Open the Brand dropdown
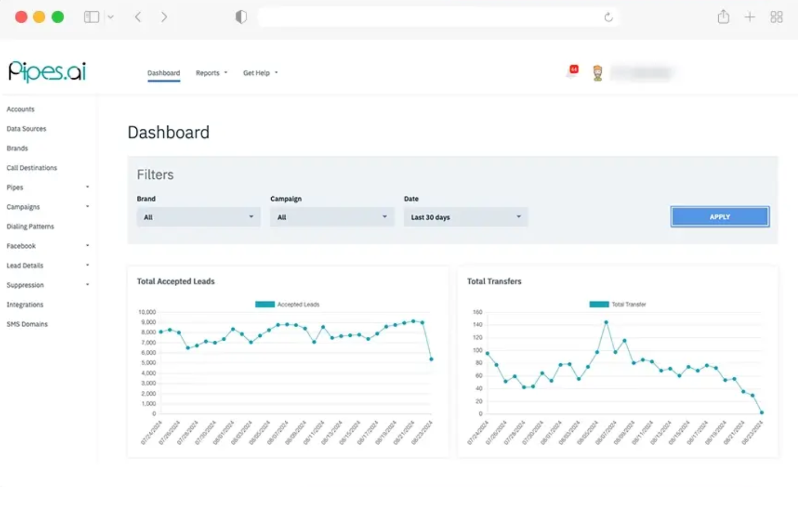The image size is (798, 532). (x=198, y=217)
